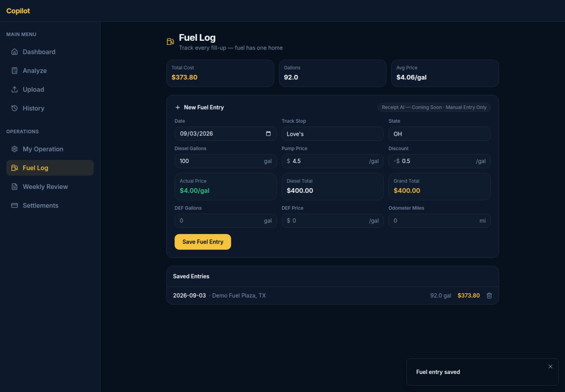The width and height of the screenshot is (565, 392).
Task: Click the Copilot logo link
Action: click(18, 11)
